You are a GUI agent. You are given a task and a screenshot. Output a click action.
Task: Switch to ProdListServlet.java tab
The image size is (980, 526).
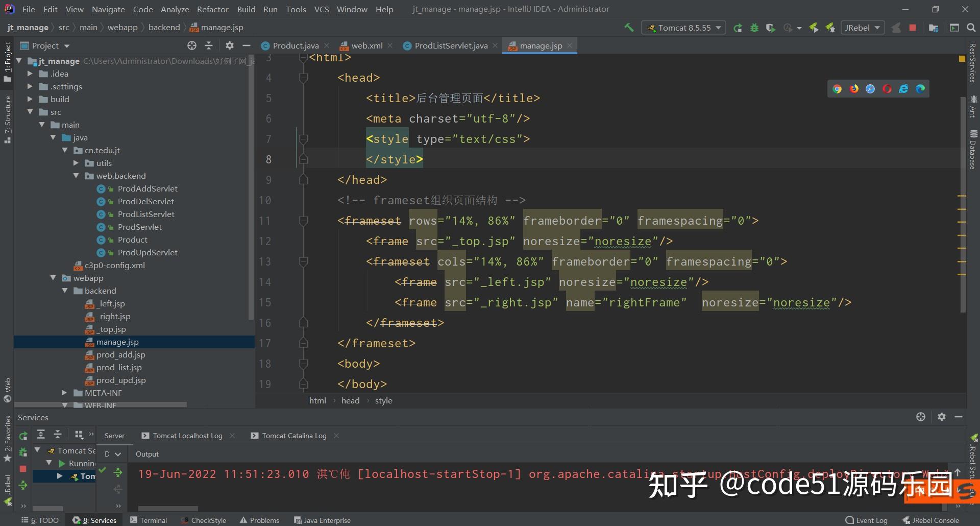451,45
